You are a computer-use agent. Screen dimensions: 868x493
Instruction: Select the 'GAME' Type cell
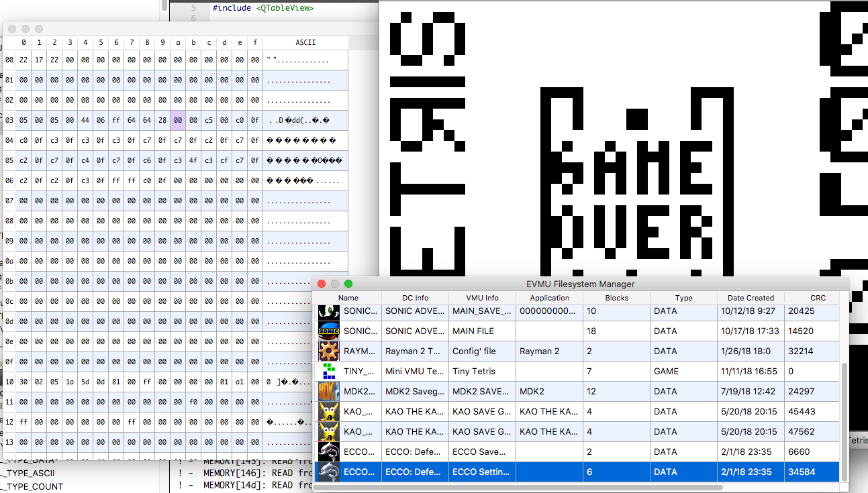pyautogui.click(x=684, y=371)
